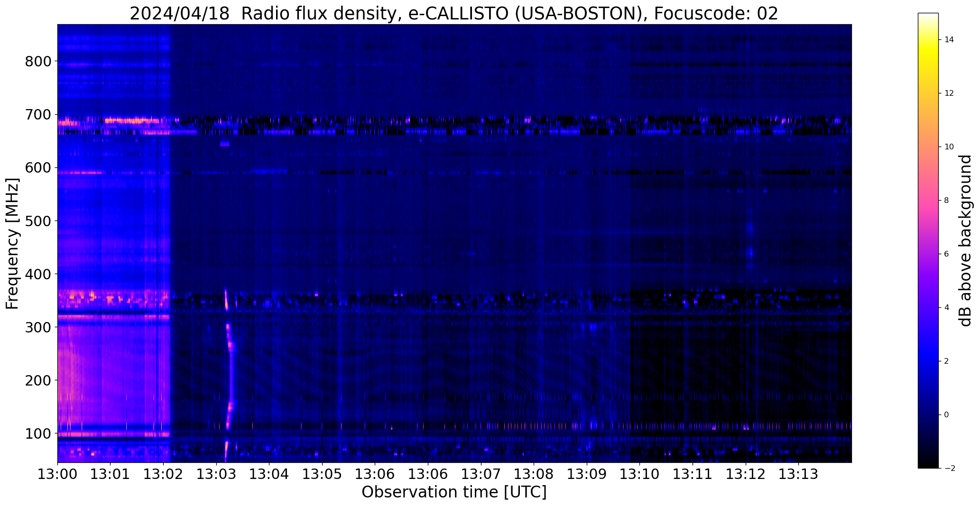The height and width of the screenshot is (506, 980).
Task: Click the 100 frequency tick label
Action: click(37, 433)
